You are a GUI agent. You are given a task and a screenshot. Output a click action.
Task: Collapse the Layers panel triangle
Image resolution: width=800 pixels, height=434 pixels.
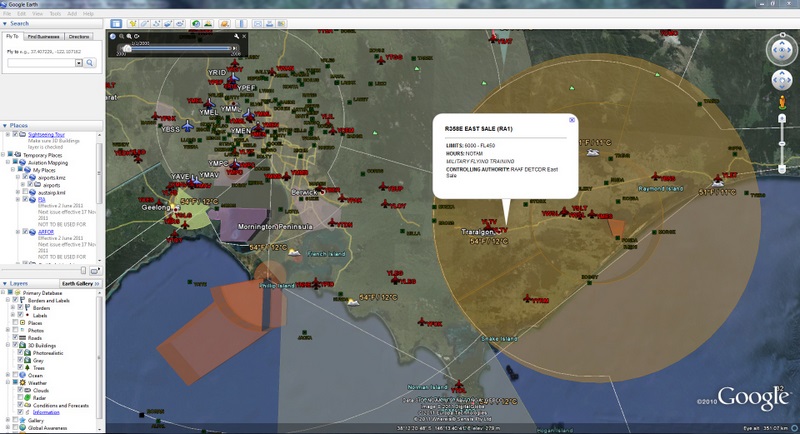pyautogui.click(x=5, y=284)
